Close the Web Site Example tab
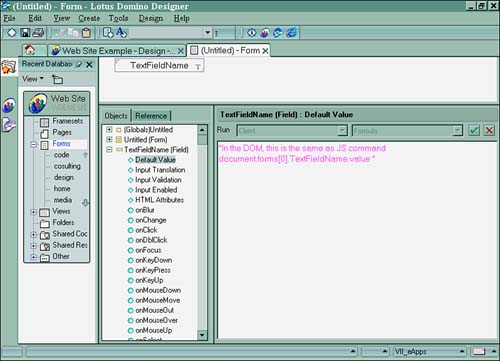The image size is (500, 361). tap(180, 51)
